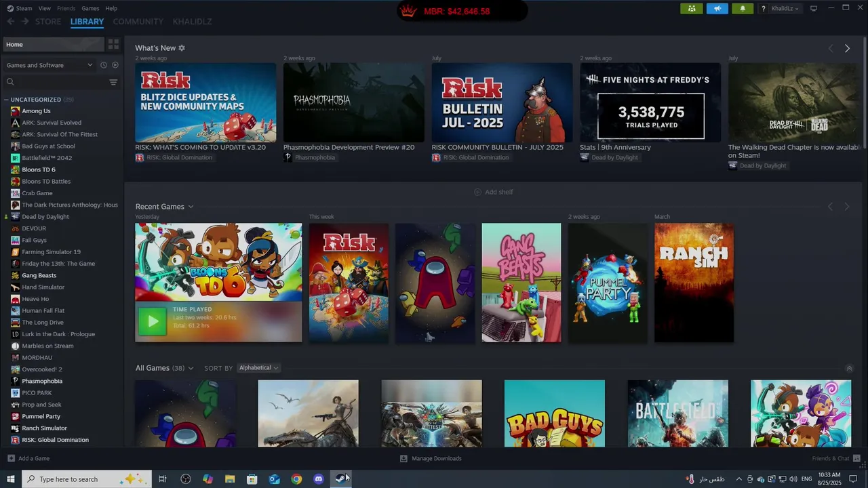Open Phasmophobia Development Preview #20 card
The width and height of the screenshot is (868, 488).
354,102
